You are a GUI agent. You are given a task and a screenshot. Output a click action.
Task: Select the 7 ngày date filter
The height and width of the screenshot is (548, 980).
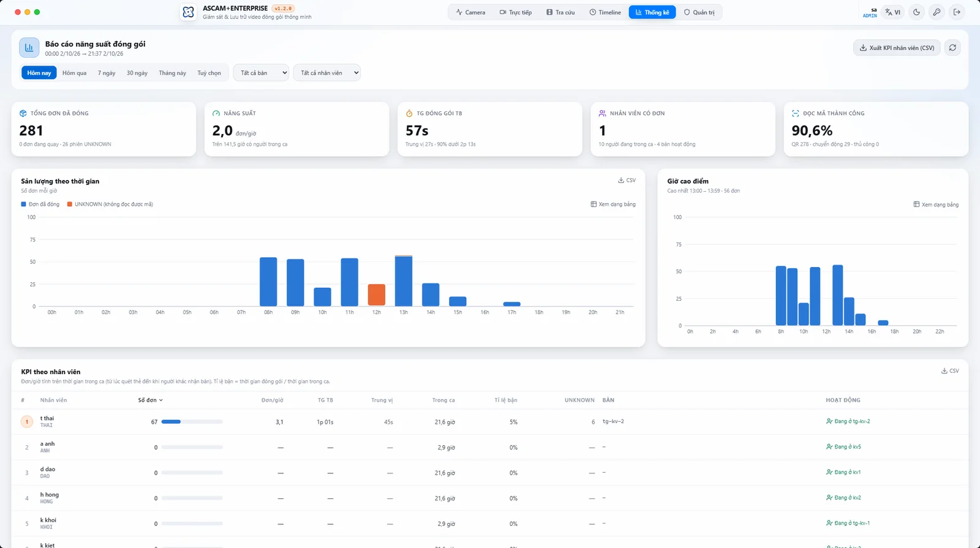[107, 73]
